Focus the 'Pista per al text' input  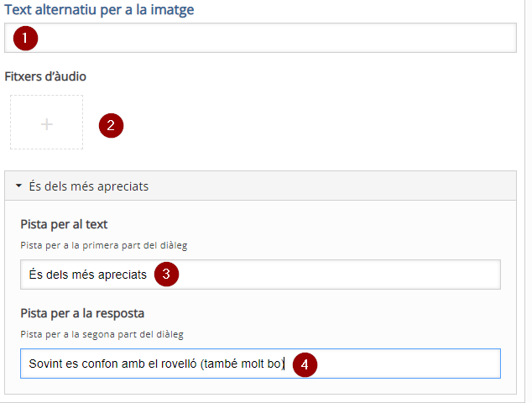[x=260, y=275]
